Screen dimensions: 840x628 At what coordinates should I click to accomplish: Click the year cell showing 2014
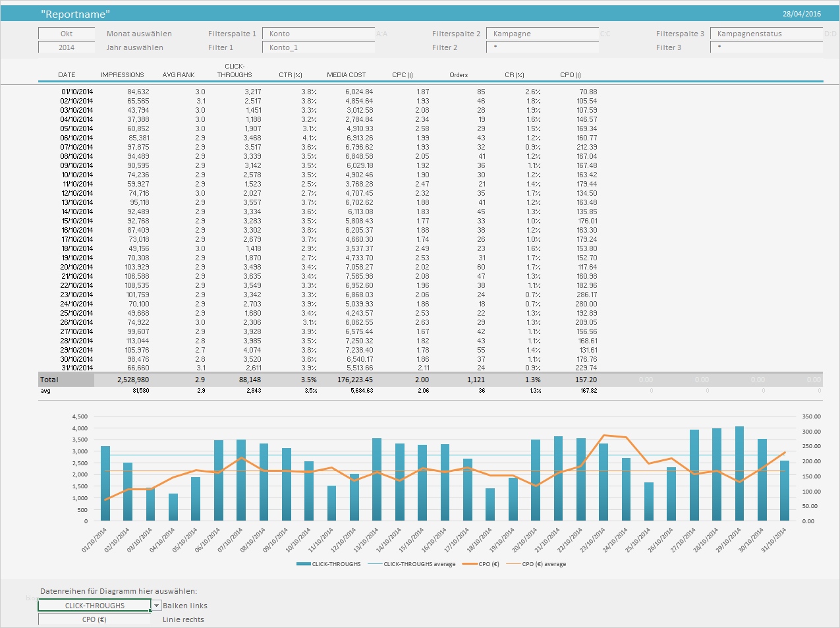pyautogui.click(x=67, y=47)
